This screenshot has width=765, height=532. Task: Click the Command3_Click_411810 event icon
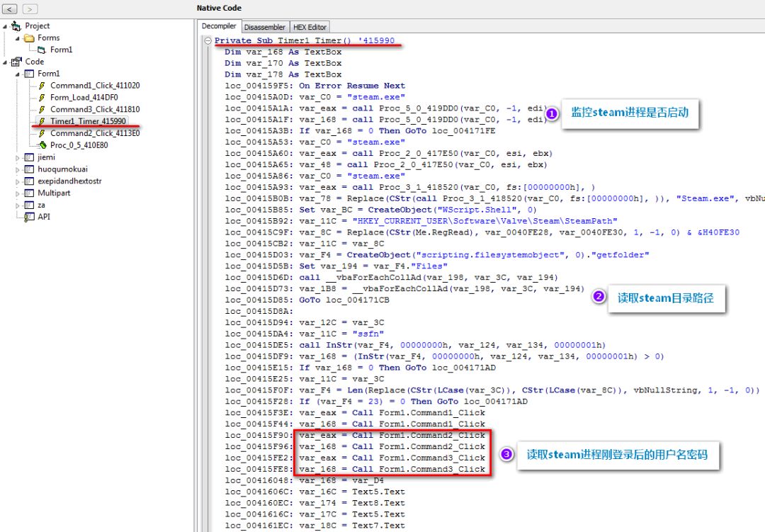(42, 109)
